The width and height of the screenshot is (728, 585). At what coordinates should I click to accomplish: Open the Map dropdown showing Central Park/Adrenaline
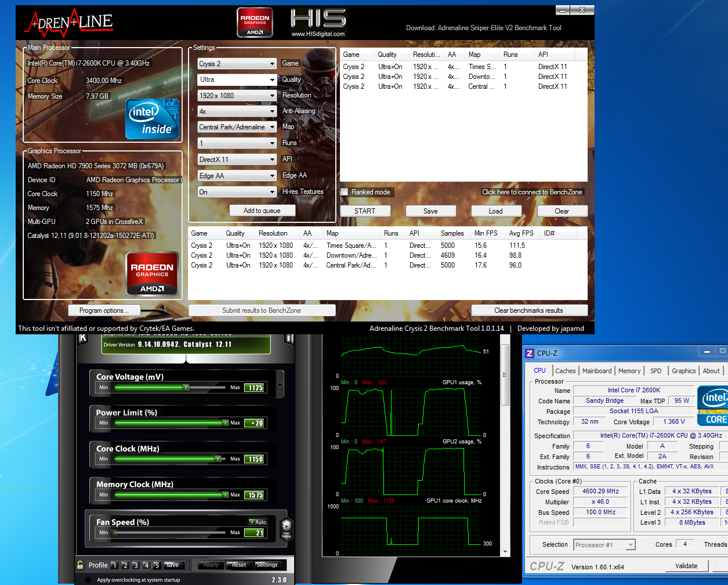(x=237, y=127)
